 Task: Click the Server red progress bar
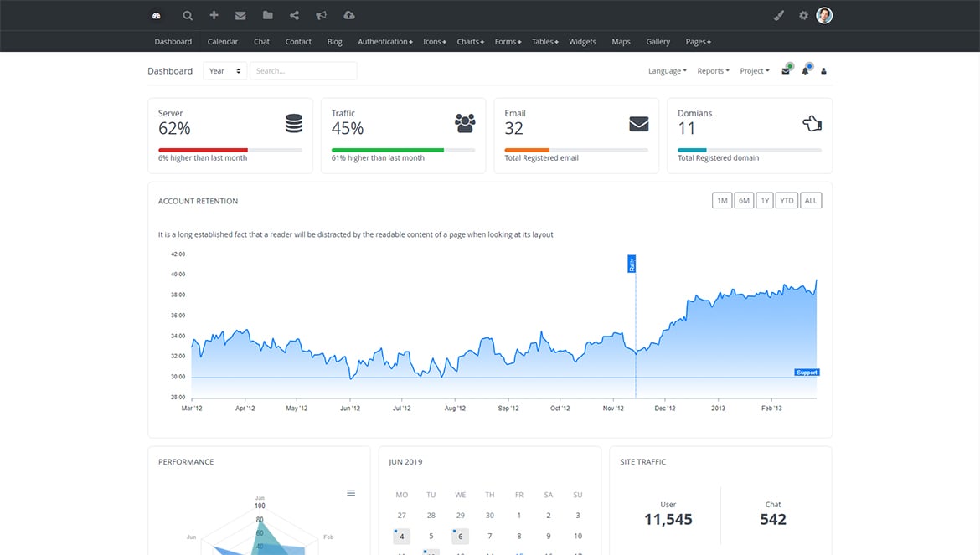(x=204, y=150)
